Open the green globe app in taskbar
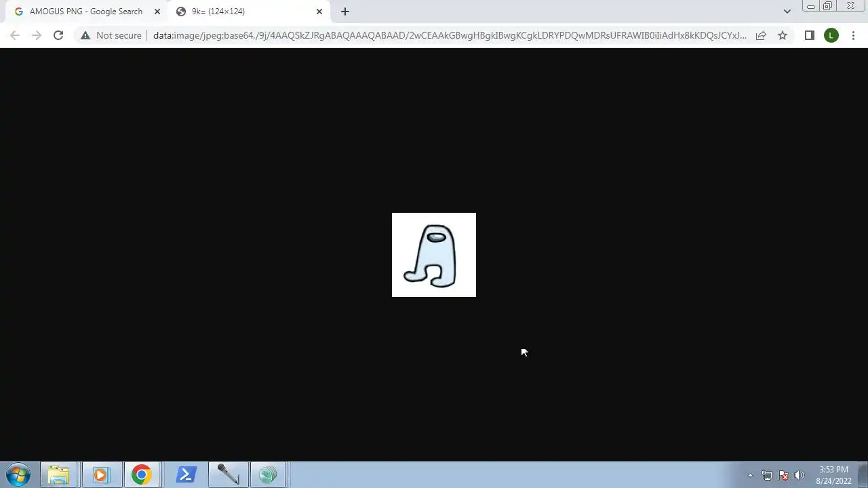Image resolution: width=868 pixels, height=488 pixels. coord(269,475)
